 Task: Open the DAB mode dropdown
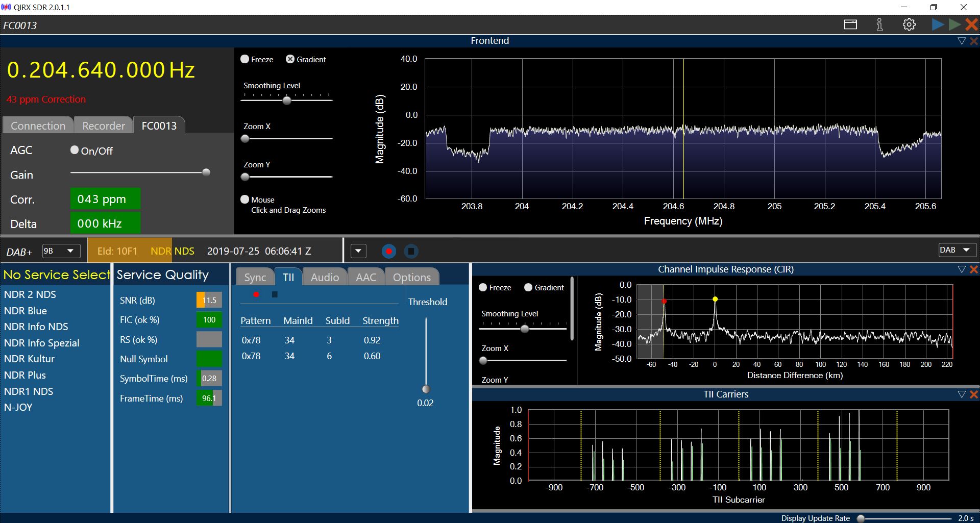[x=957, y=250]
